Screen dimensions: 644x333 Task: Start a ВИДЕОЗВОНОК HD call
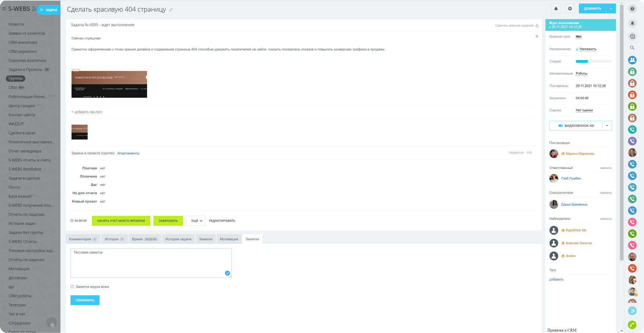click(x=576, y=126)
